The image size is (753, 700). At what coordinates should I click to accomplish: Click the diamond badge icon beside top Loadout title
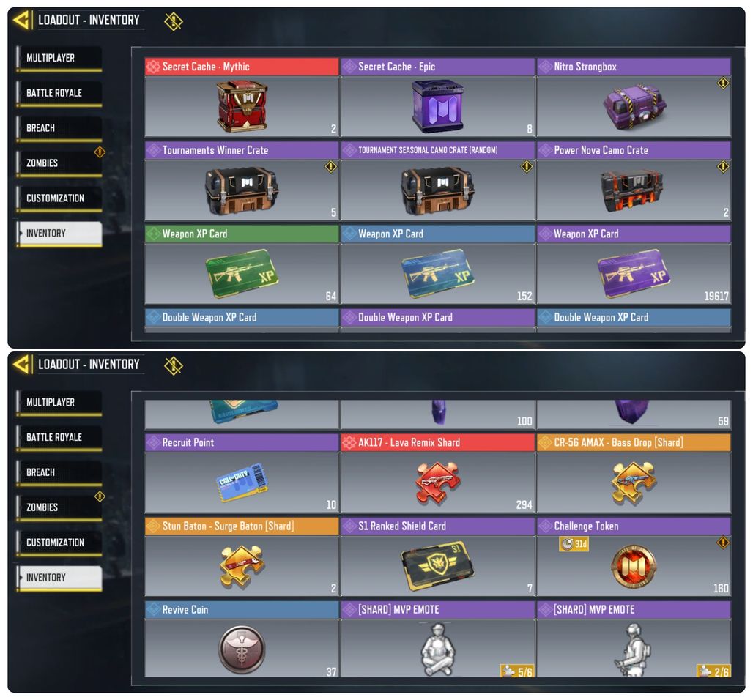point(174,21)
